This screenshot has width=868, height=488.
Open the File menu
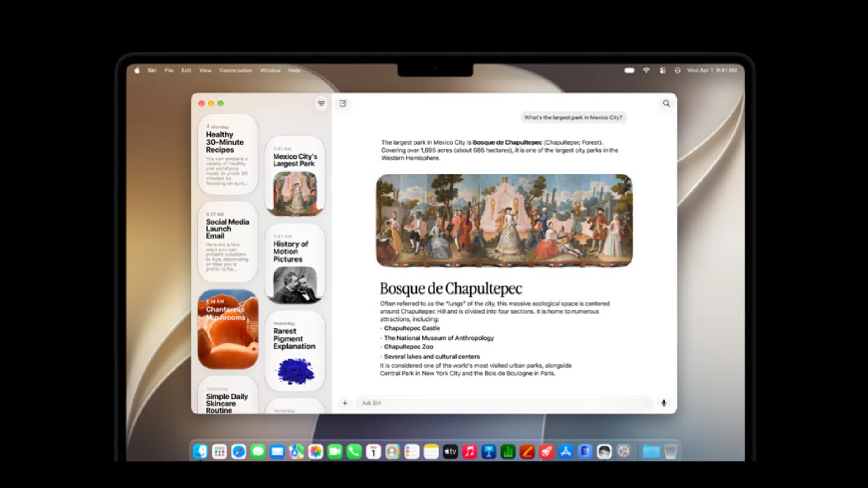coord(169,70)
